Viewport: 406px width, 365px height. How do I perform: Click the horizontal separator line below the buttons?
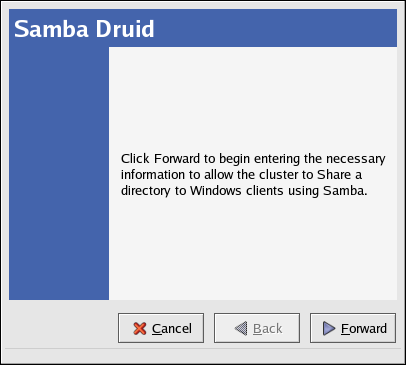click(x=203, y=349)
